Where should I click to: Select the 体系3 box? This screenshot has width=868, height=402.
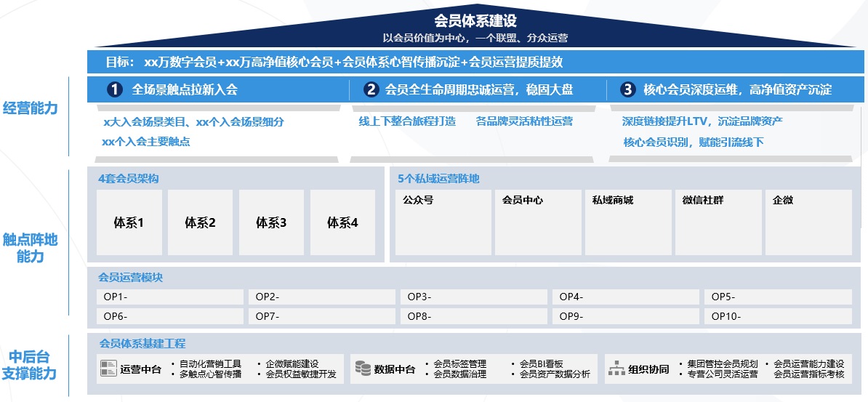point(271,222)
